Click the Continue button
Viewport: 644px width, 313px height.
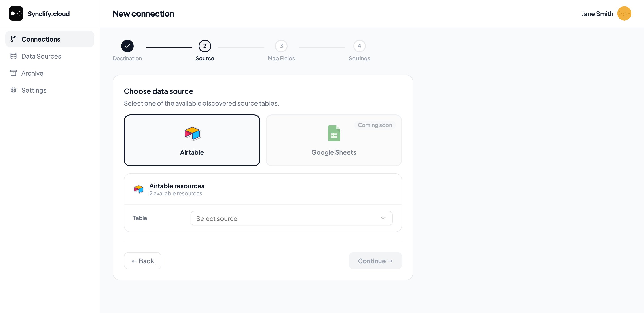coord(375,261)
